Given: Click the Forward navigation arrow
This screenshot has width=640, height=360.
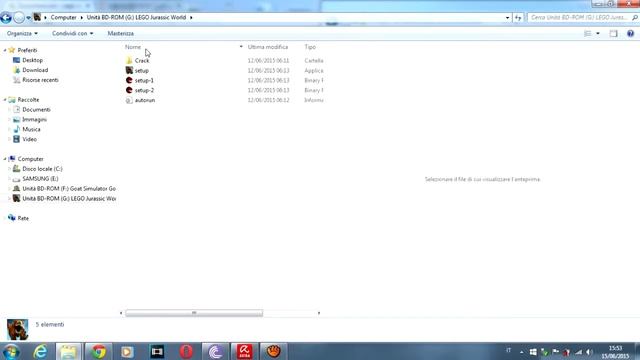Looking at the screenshot, I should click(19, 18).
